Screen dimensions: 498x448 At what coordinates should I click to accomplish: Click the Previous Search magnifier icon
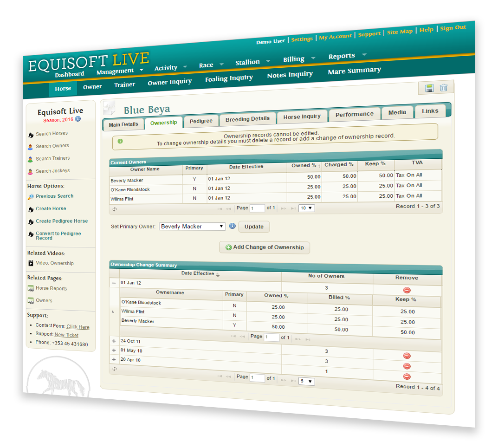point(31,197)
